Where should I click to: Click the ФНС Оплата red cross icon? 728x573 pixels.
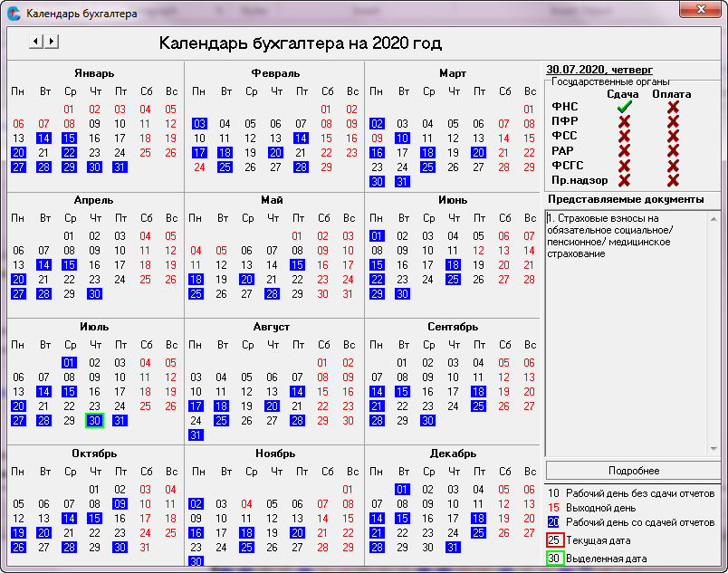(x=673, y=107)
